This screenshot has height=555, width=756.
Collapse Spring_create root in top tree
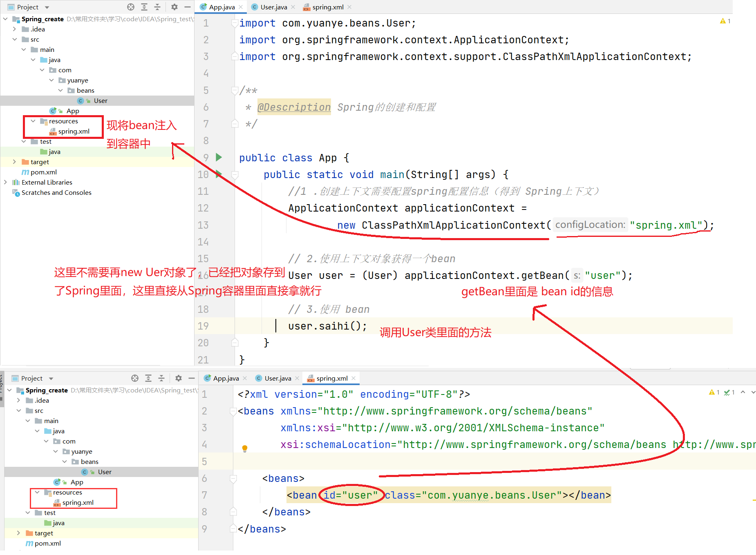click(x=5, y=19)
